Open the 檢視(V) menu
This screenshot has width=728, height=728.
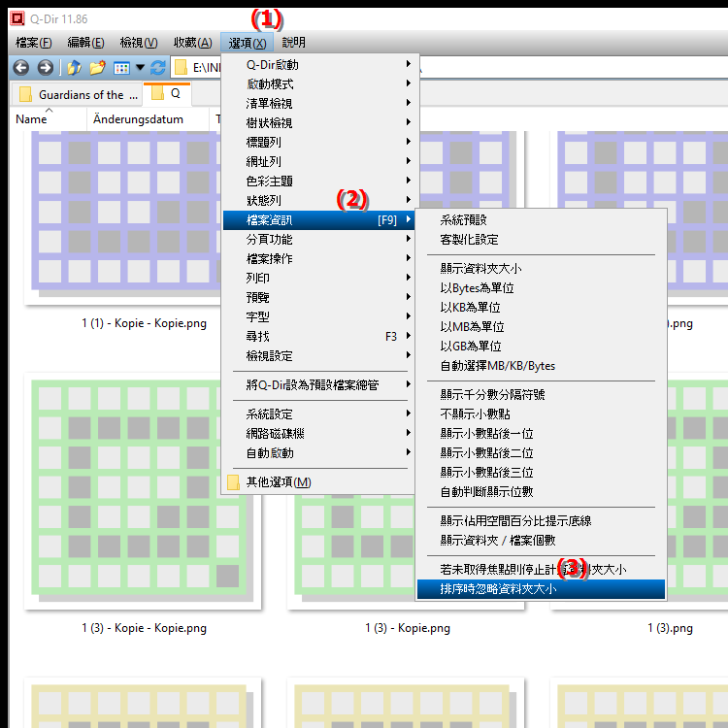[x=139, y=43]
